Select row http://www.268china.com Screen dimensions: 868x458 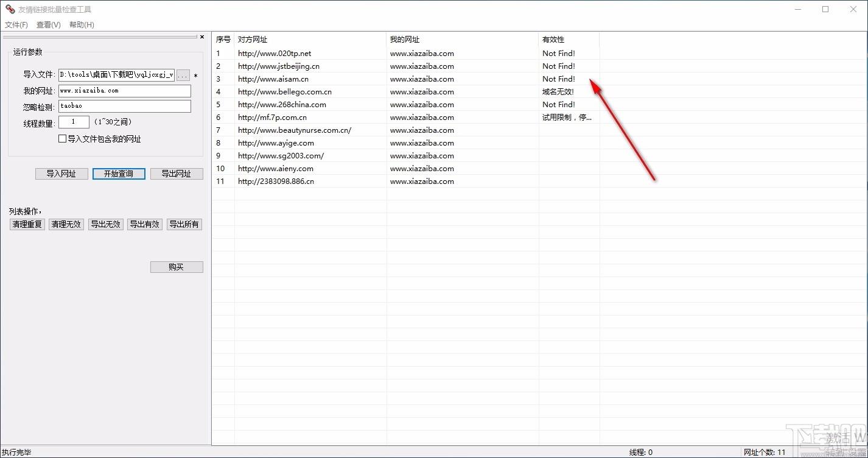(406, 105)
